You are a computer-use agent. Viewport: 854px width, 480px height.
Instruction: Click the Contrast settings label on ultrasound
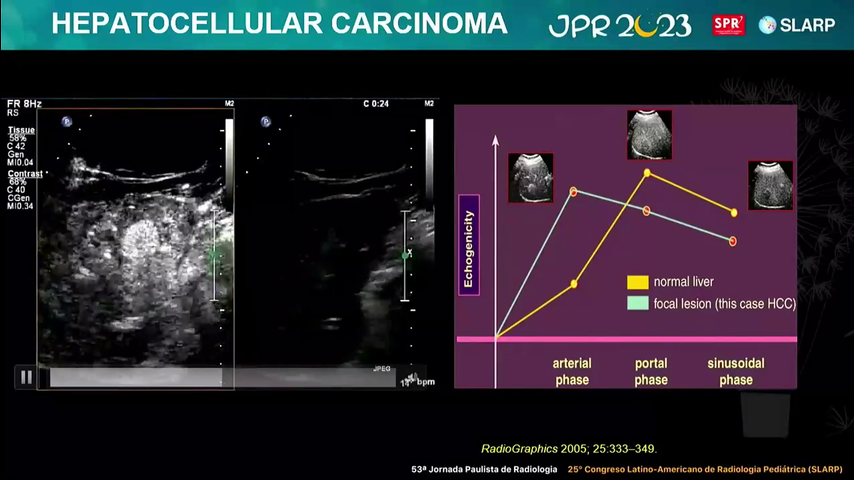[x=24, y=174]
